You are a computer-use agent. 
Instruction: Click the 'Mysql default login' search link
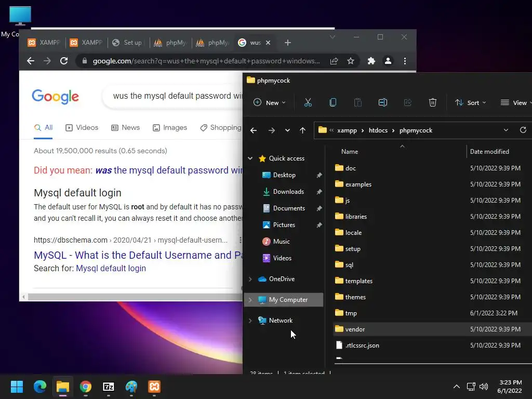point(111,269)
